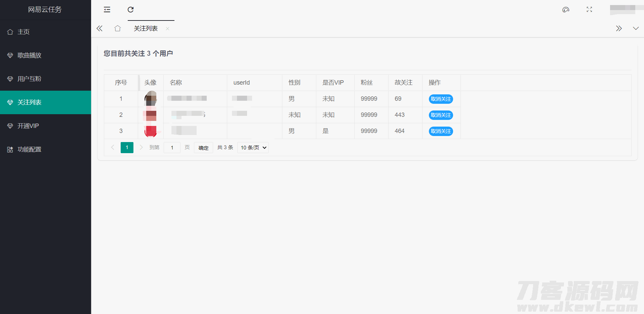This screenshot has height=314, width=644.
Task: Close the 关注列表 tab
Action: coord(167,29)
